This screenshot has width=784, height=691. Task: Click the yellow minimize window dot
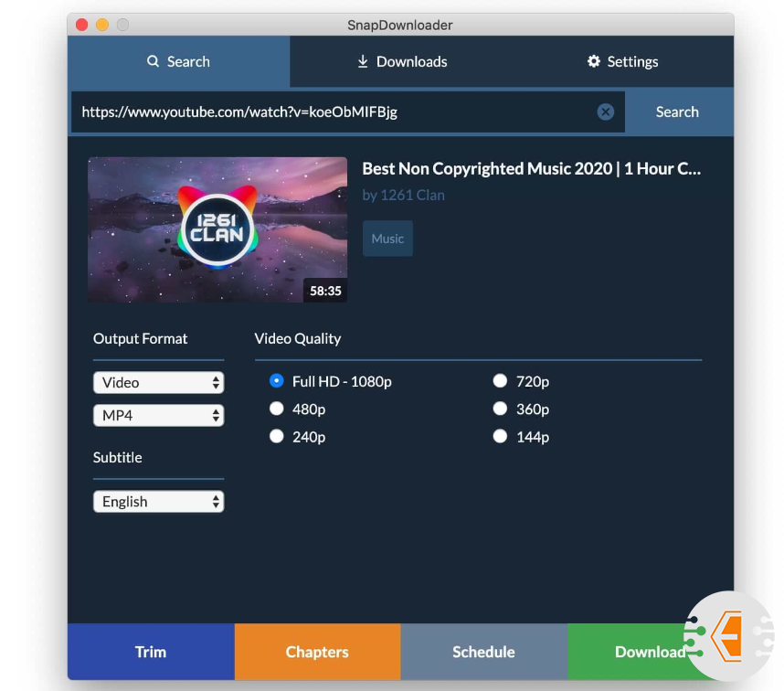[102, 25]
